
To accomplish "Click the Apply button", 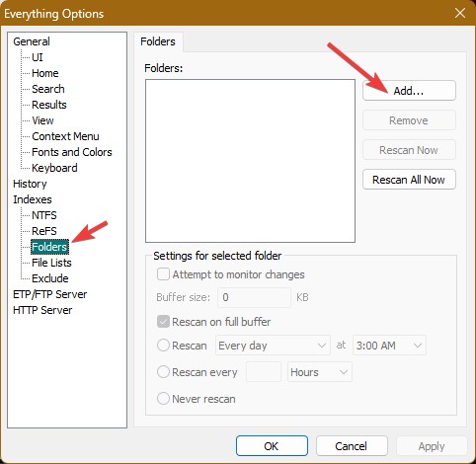I will tap(432, 446).
